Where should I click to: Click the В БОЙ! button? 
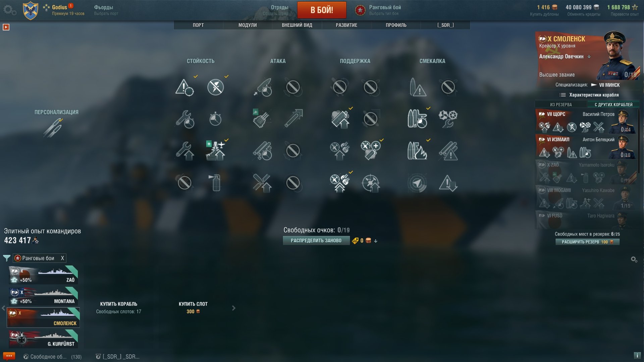[x=322, y=10]
